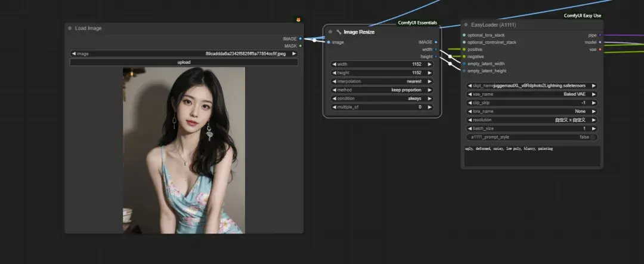
Task: Click the negative input port on EasyLoader
Action: coord(464,56)
